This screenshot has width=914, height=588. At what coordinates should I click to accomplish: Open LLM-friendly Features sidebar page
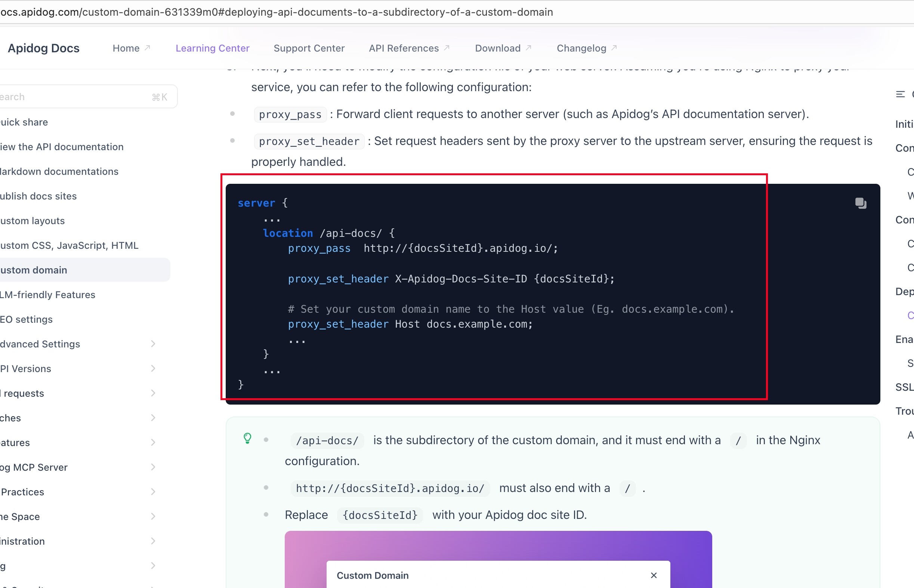tap(47, 295)
